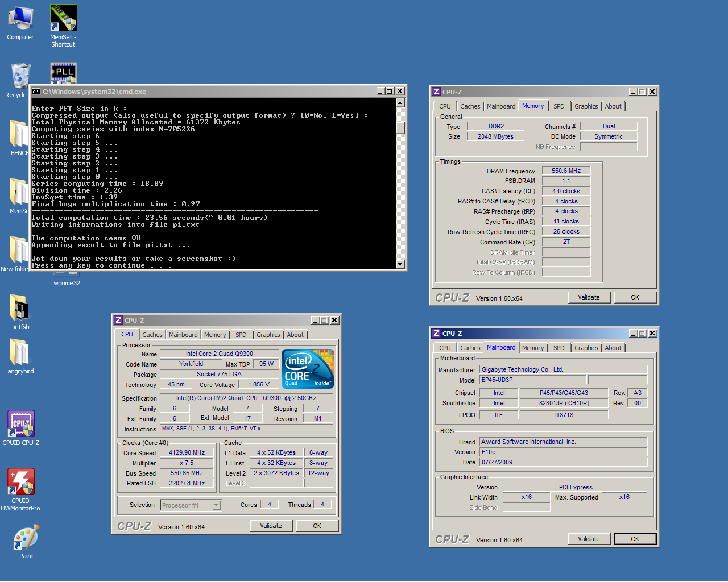
Task: Switch to SPD tab in Memory CPU-Z window
Action: (x=559, y=106)
